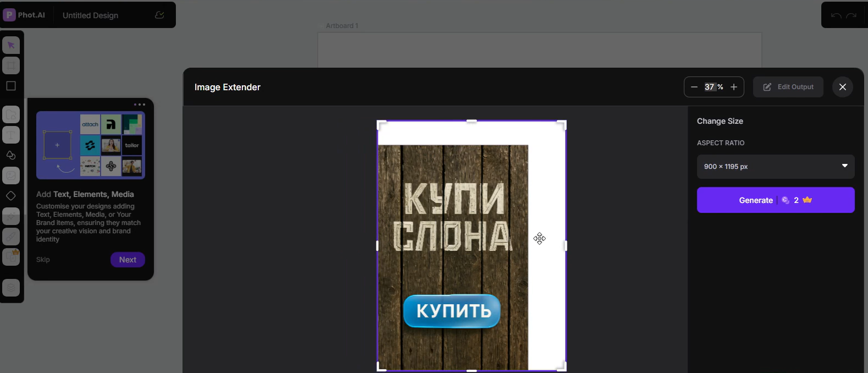Click the credits coin icon on Generate
This screenshot has width=868, height=373.
786,200
